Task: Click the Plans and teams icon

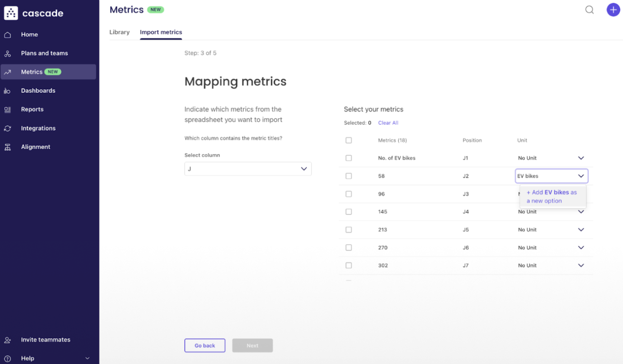Action: [x=8, y=53]
